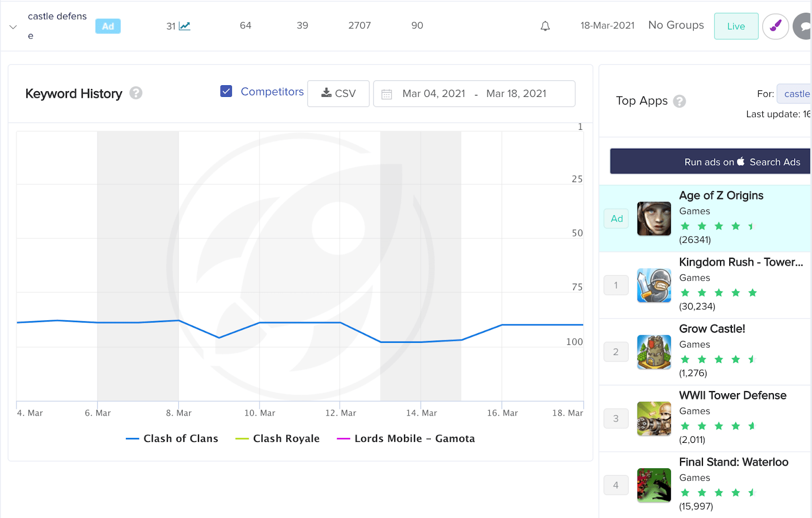
Task: Click rank badge 3 for WWII Tower Defense
Action: coord(616,419)
